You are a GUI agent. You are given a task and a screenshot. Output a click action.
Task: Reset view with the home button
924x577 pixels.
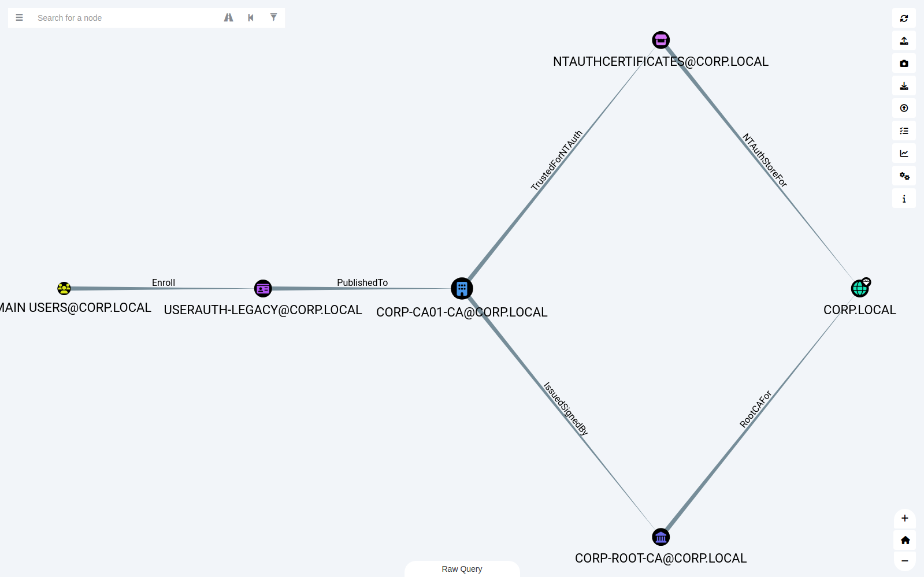[905, 540]
